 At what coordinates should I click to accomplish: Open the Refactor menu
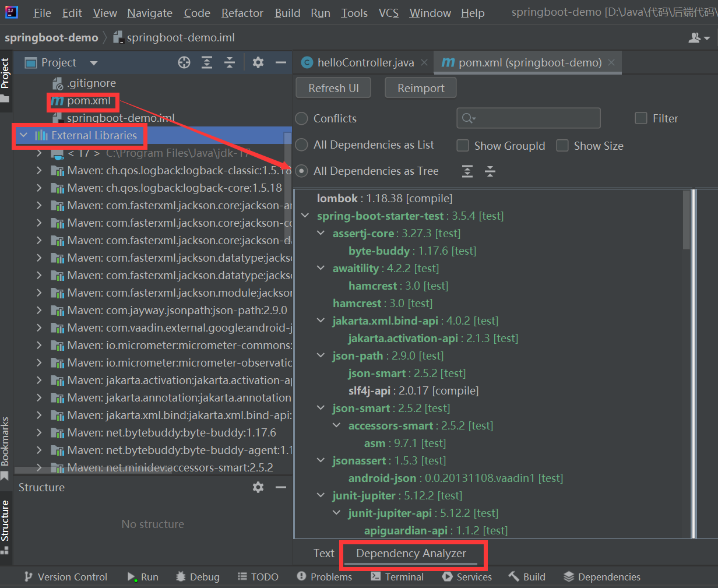(242, 13)
